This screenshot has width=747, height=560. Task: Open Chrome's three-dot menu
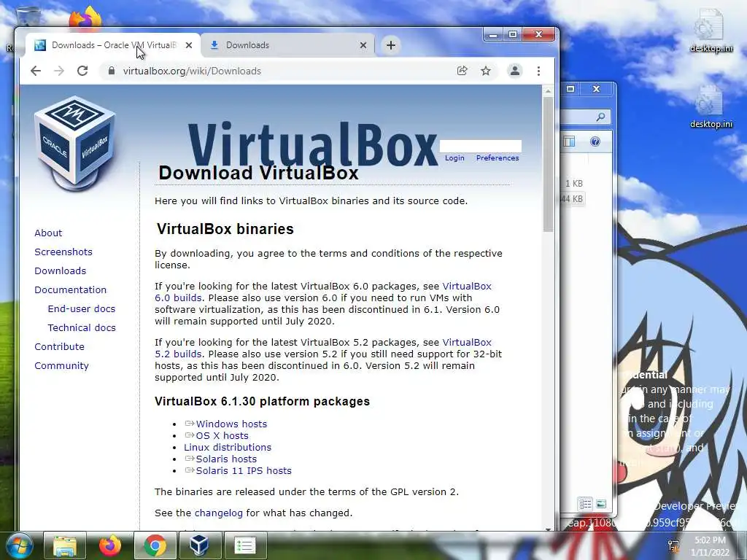[x=539, y=71]
